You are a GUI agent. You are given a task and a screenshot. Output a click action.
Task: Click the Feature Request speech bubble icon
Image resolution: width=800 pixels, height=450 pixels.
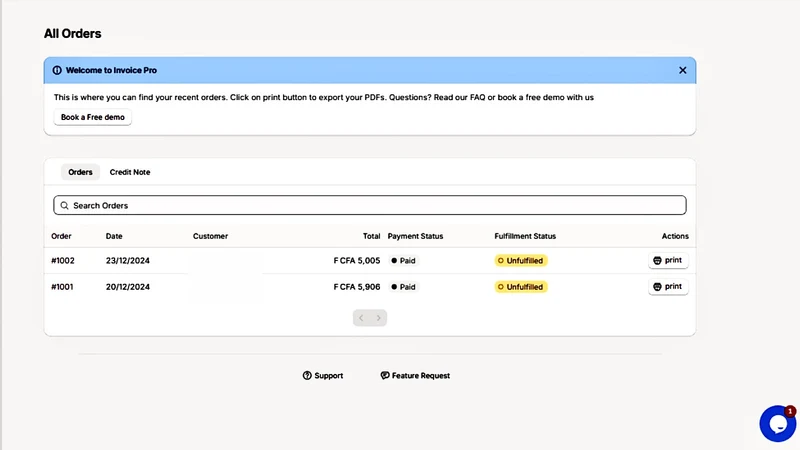click(385, 376)
